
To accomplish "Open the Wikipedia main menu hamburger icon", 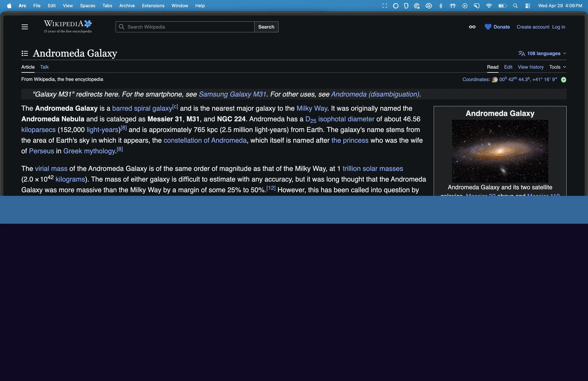I will point(25,27).
